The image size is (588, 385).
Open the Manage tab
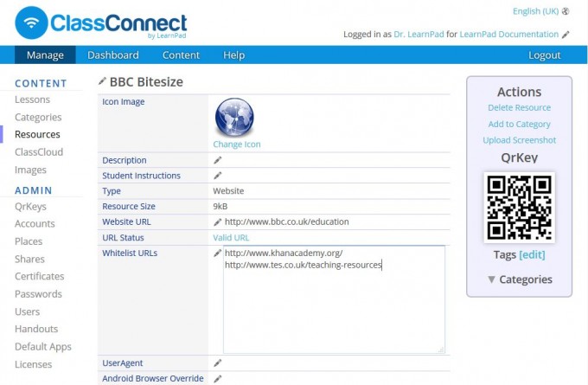pos(45,55)
